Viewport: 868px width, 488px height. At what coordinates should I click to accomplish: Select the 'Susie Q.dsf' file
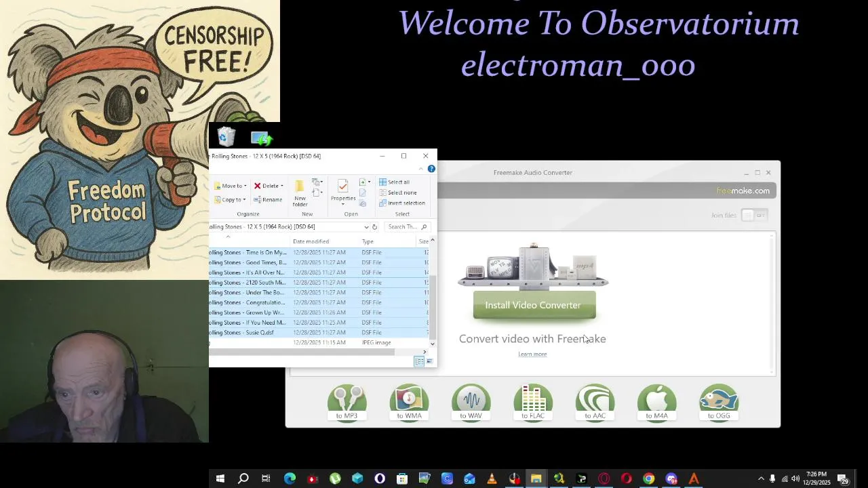tap(319, 333)
